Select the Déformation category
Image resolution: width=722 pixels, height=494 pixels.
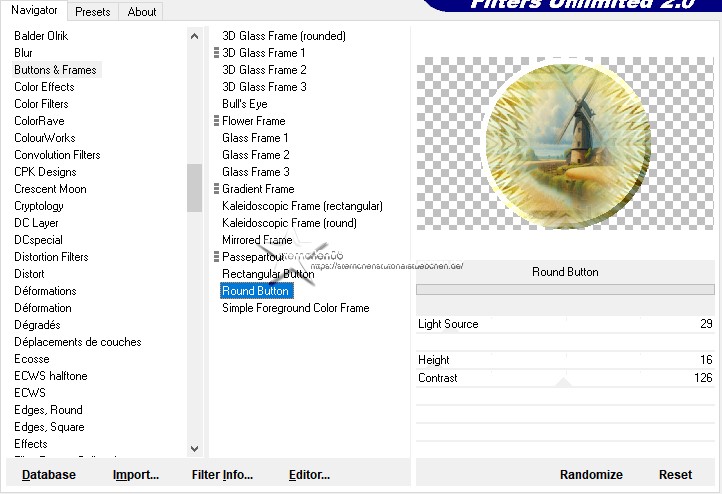43,308
